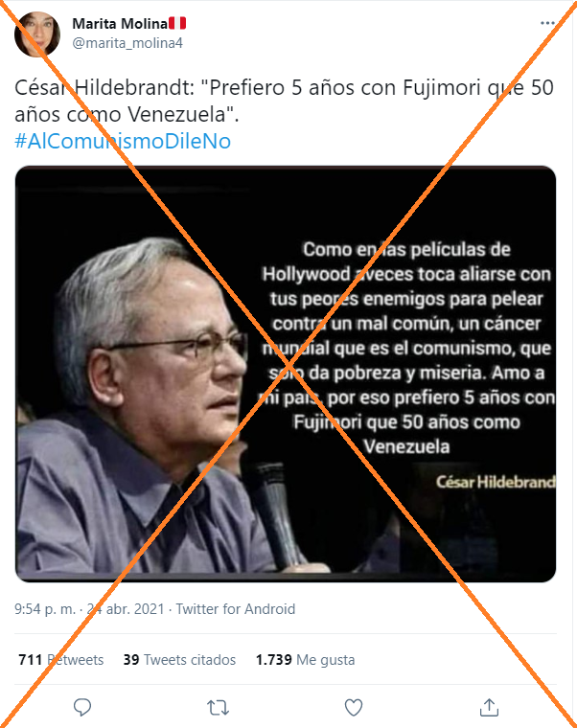Click the share upload icon

pos(489,708)
